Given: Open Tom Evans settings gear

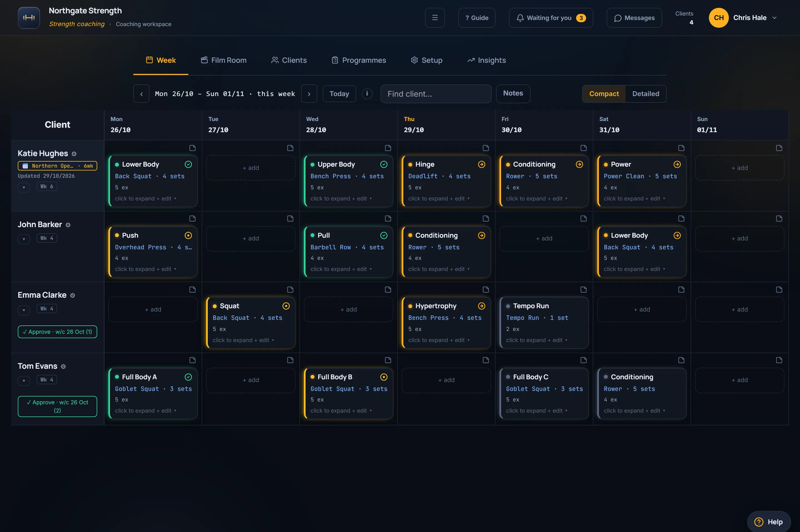Looking at the screenshot, I should 63,367.
